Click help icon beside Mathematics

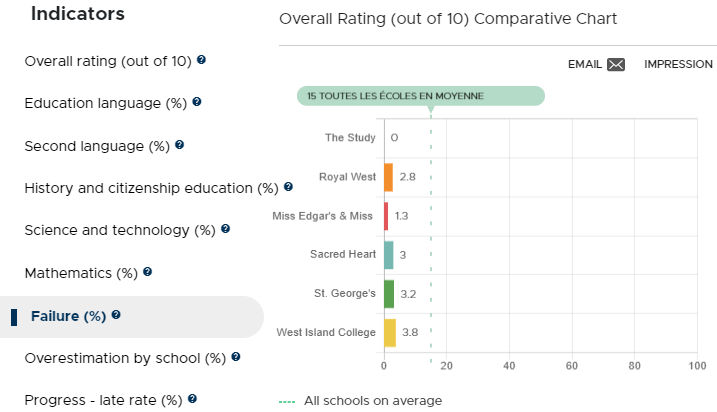click(x=147, y=272)
